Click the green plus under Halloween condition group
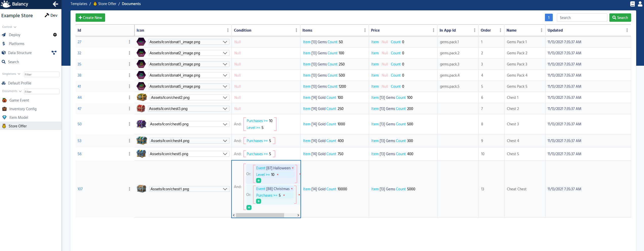Image resolution: width=644 pixels, height=251 pixels. [x=259, y=180]
